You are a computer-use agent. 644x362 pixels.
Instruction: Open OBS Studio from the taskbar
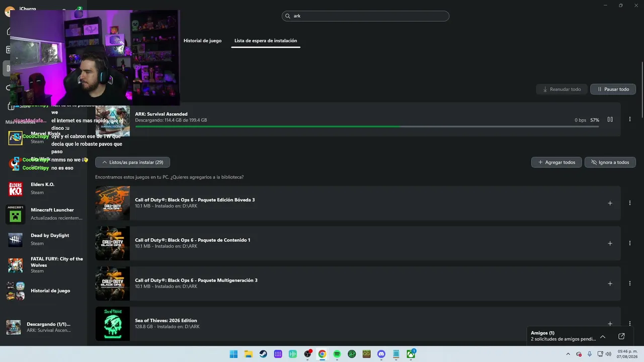(x=307, y=354)
